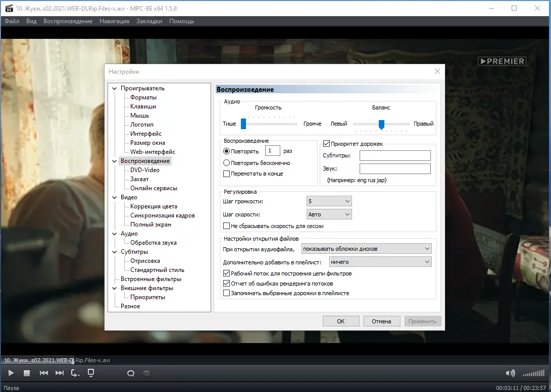Click the Применить button

(422, 321)
